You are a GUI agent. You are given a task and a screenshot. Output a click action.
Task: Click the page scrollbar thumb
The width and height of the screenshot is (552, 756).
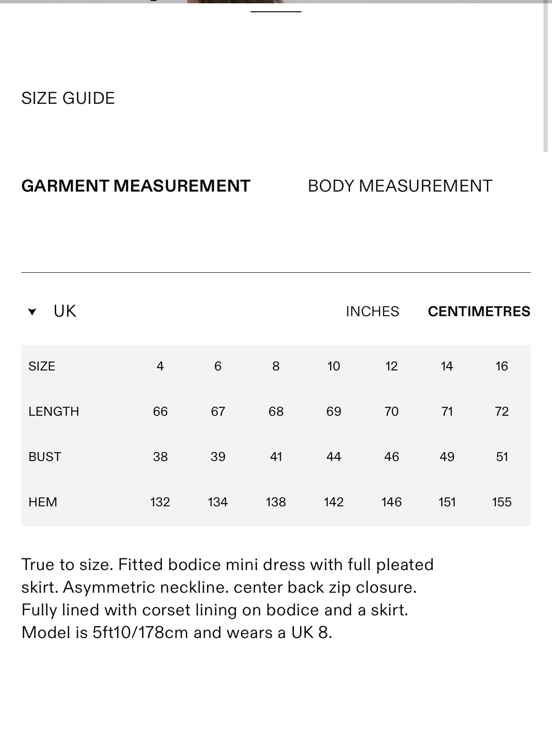(545, 76)
